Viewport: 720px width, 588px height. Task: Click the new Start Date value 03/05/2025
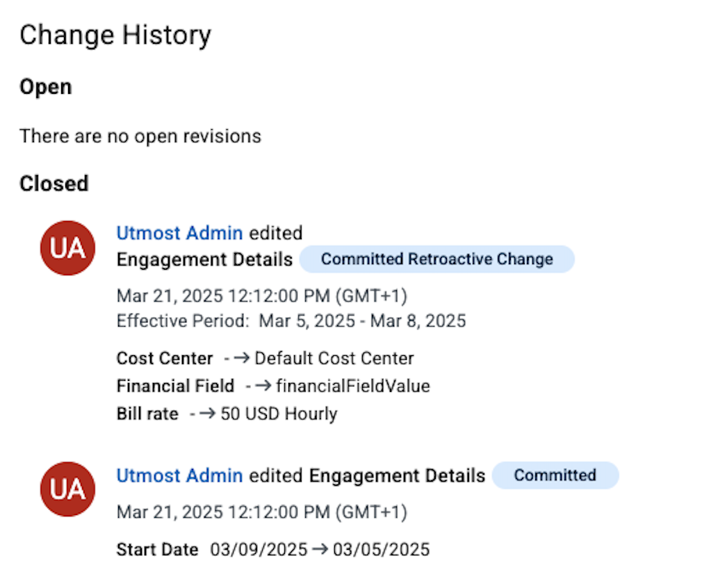click(x=381, y=550)
